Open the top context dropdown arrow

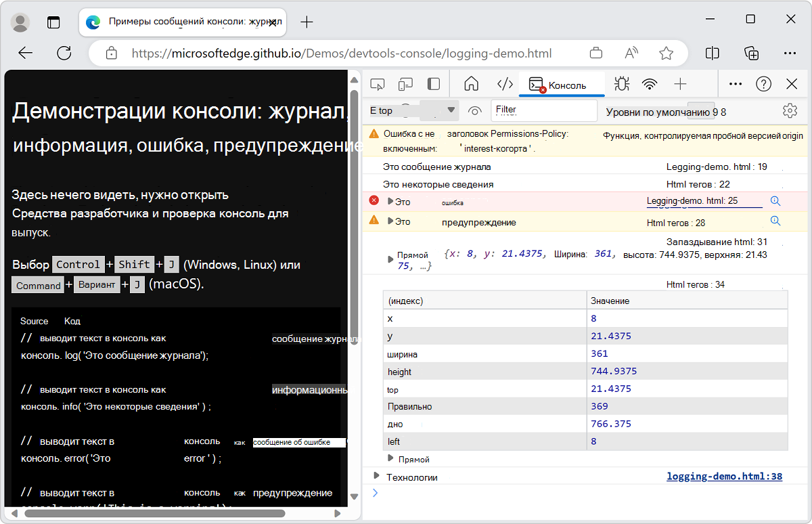(x=451, y=110)
